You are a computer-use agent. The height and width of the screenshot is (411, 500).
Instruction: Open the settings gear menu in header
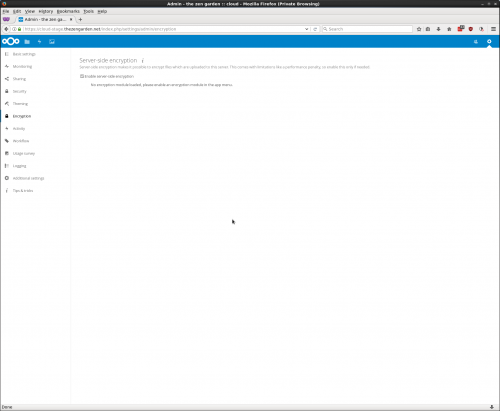pos(489,41)
